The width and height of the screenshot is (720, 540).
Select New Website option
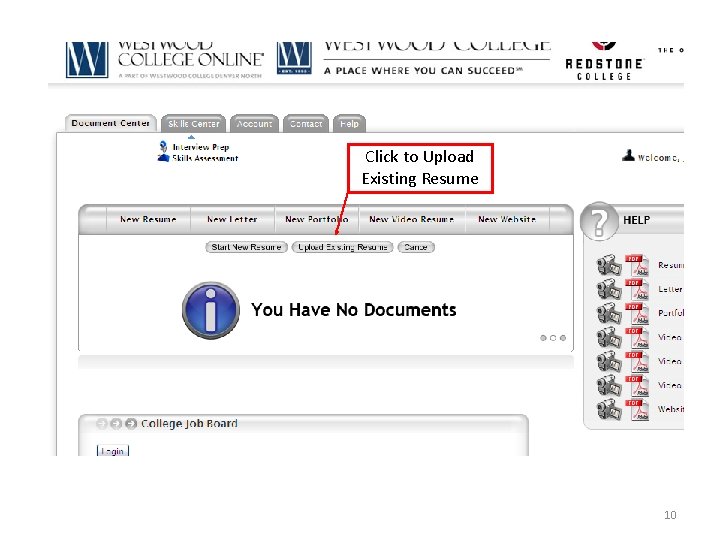pos(507,219)
